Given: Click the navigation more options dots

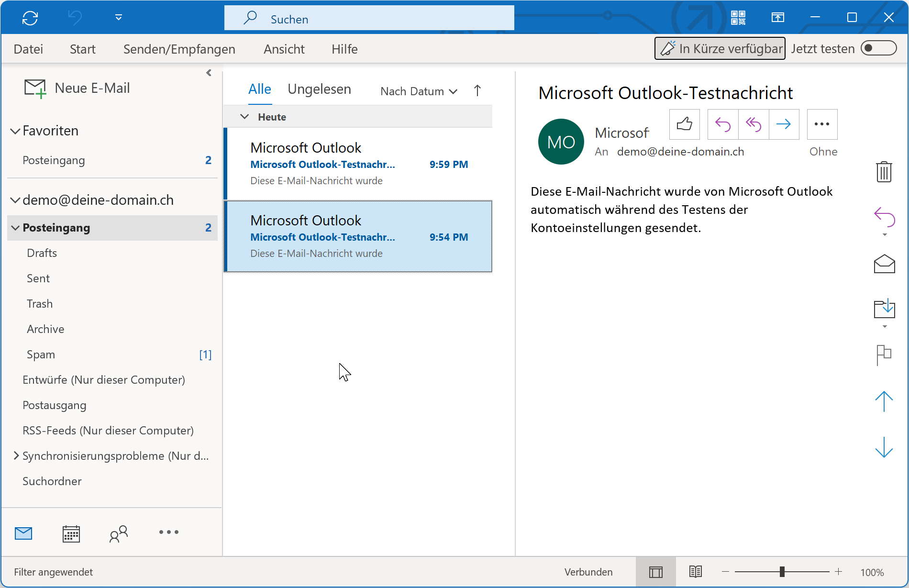Looking at the screenshot, I should tap(169, 532).
